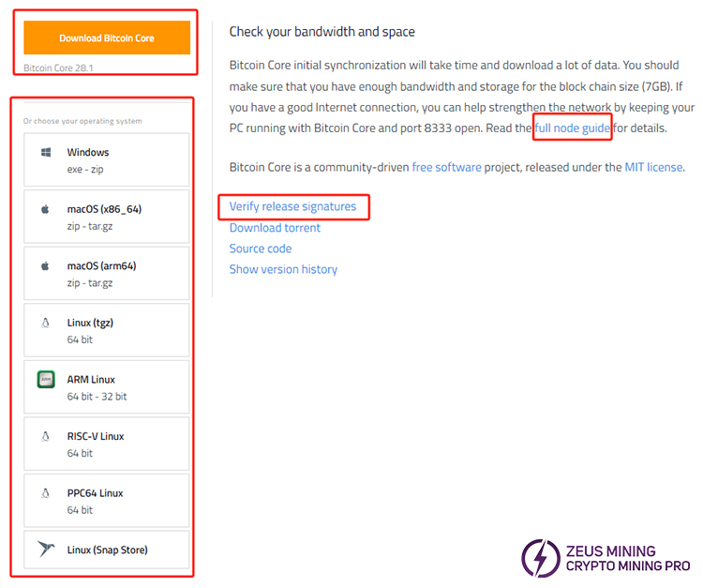Open the full node guide link
The image size is (703, 588).
(x=573, y=128)
